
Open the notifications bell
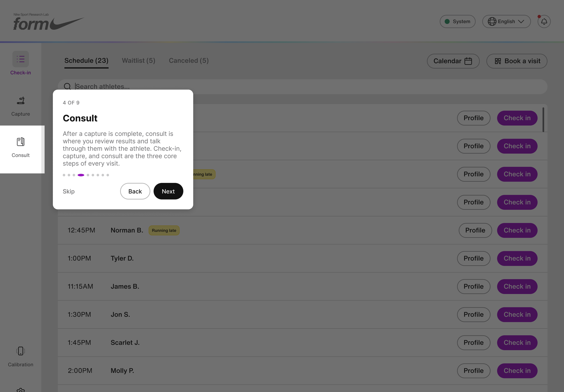(x=544, y=22)
